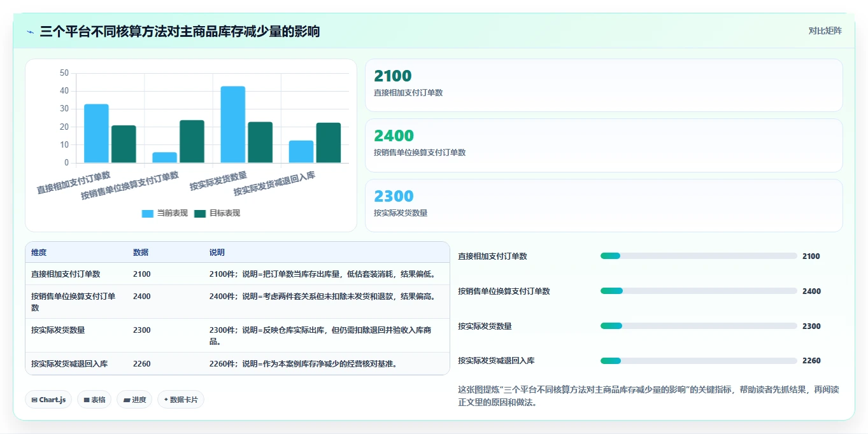868x434 pixels.
Task: Click the blue 当前表现 bar for 按实际发货数量
Action: coord(233,125)
